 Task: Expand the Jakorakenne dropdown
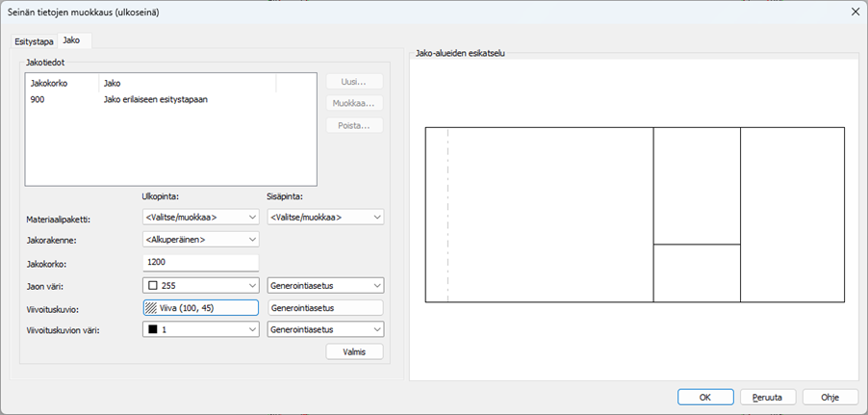(200, 239)
